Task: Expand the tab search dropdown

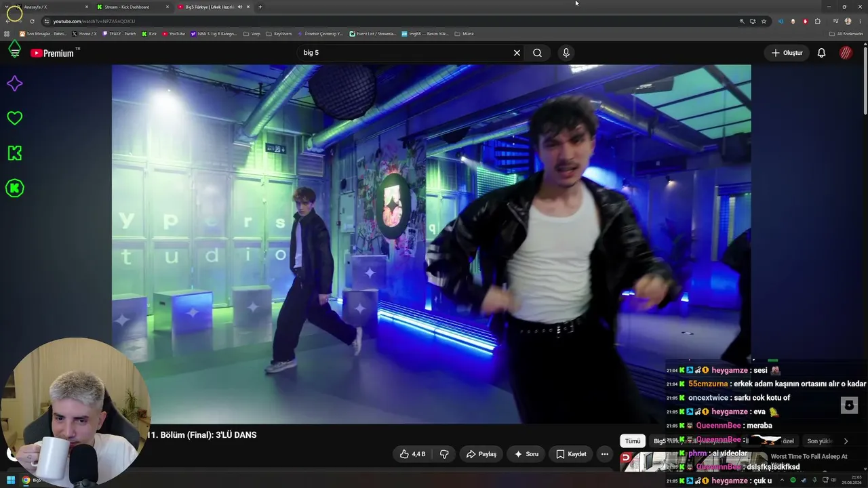Action: click(7, 7)
